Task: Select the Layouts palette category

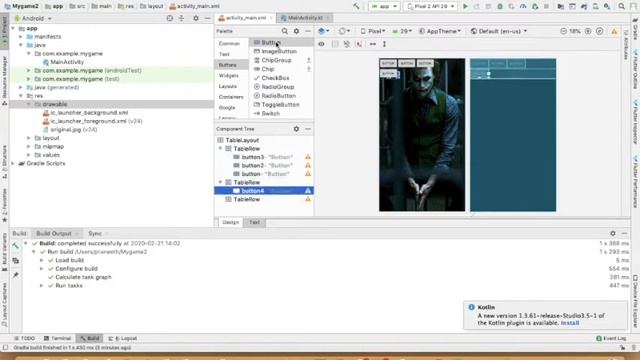Action: point(228,86)
